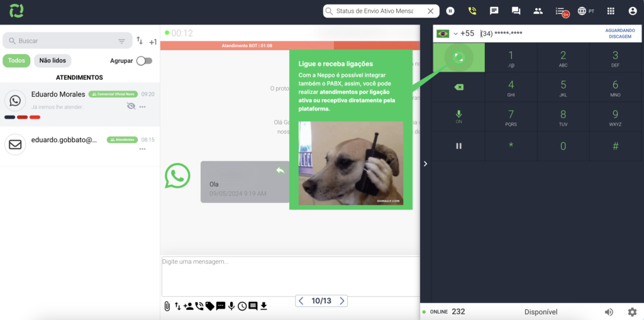
Task: Click the clock schedule icon in message toolbar
Action: tap(242, 306)
